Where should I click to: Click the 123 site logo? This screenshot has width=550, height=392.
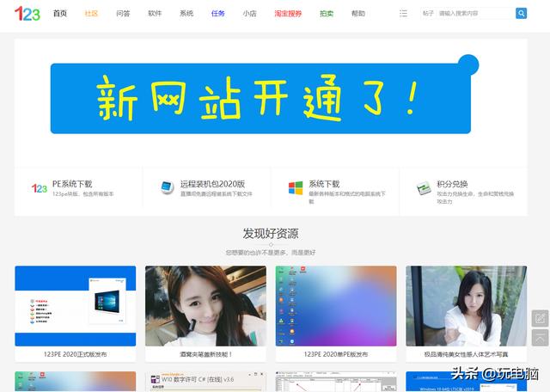pos(27,14)
